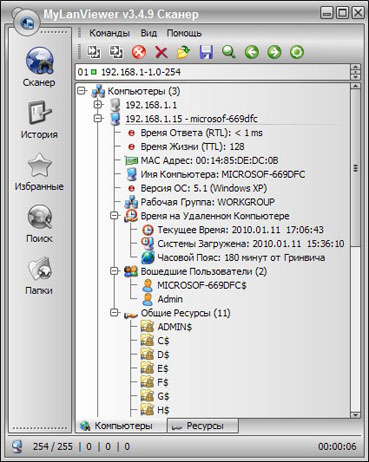Select the MAC Адрес row

pyautogui.click(x=209, y=161)
